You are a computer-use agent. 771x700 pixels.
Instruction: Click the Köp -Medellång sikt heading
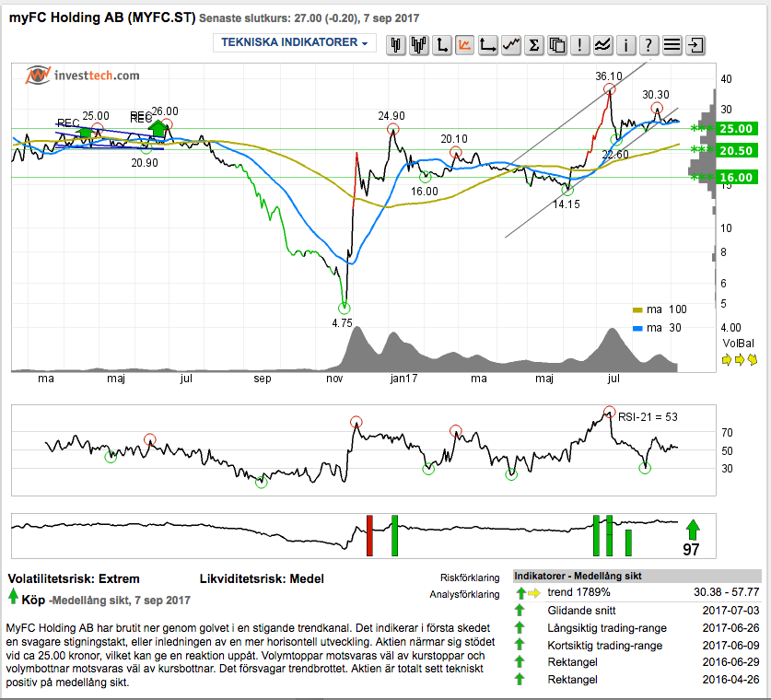(106, 601)
